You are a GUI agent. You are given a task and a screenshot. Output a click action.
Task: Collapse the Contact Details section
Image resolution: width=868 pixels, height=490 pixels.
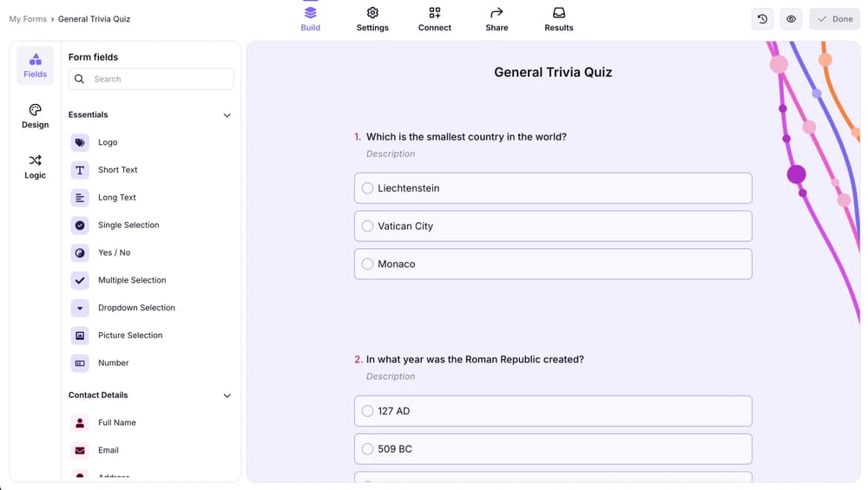[x=227, y=395]
